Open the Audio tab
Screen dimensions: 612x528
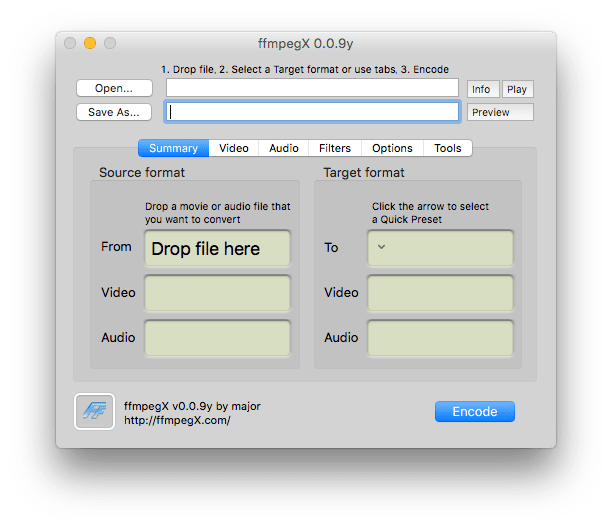284,148
